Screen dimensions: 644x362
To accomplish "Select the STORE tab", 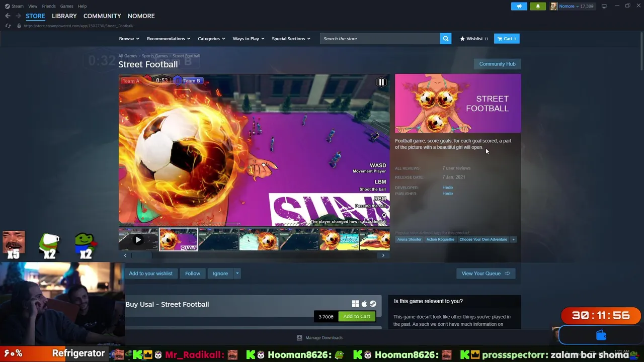I will [x=35, y=16].
